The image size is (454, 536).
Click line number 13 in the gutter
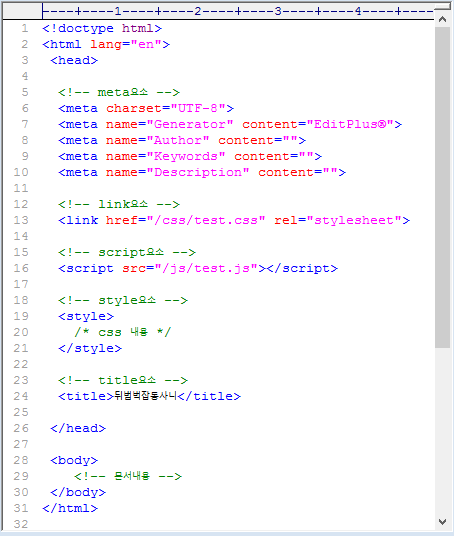coord(21,220)
